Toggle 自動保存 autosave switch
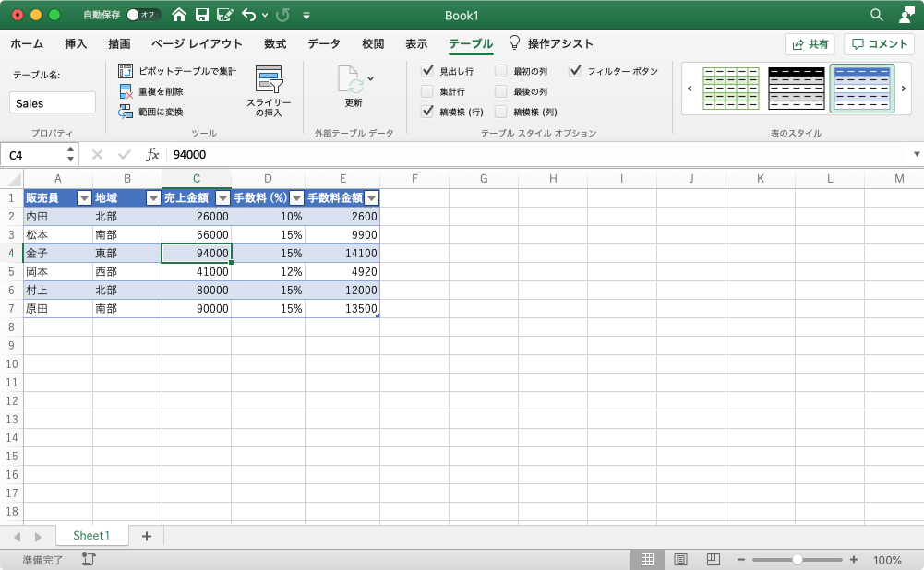Image resolution: width=924 pixels, height=570 pixels. [143, 15]
